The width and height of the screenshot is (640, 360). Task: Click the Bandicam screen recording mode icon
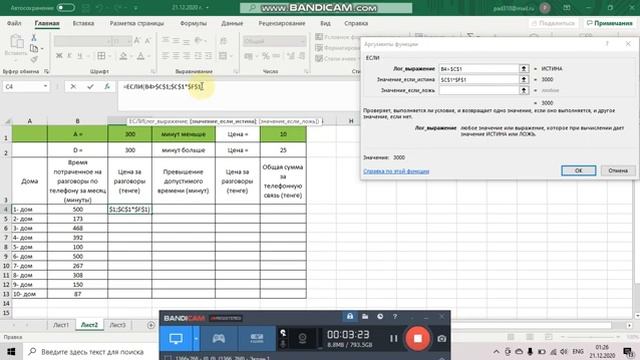pyautogui.click(x=176, y=338)
